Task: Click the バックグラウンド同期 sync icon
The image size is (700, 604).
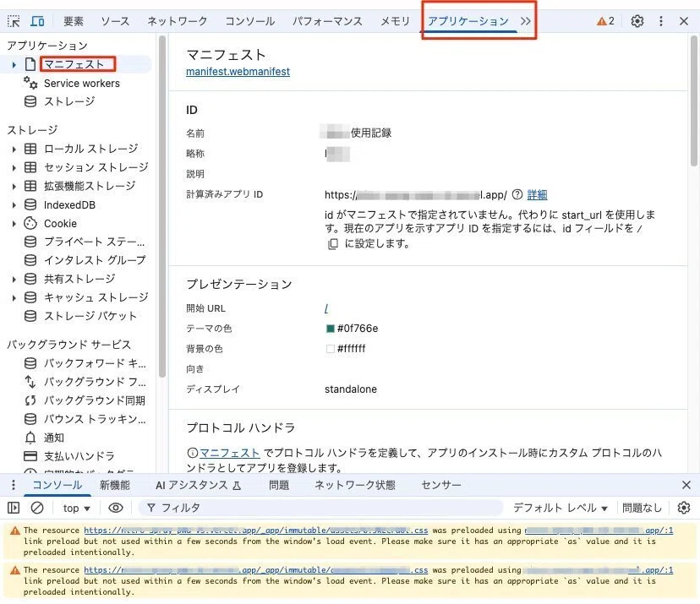Action: pos(30,400)
